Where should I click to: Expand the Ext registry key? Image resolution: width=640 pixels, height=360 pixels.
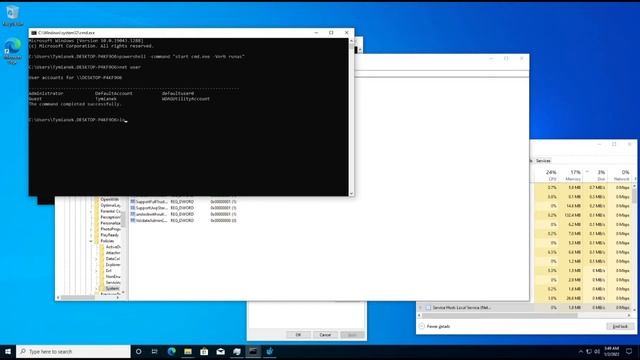96,271
